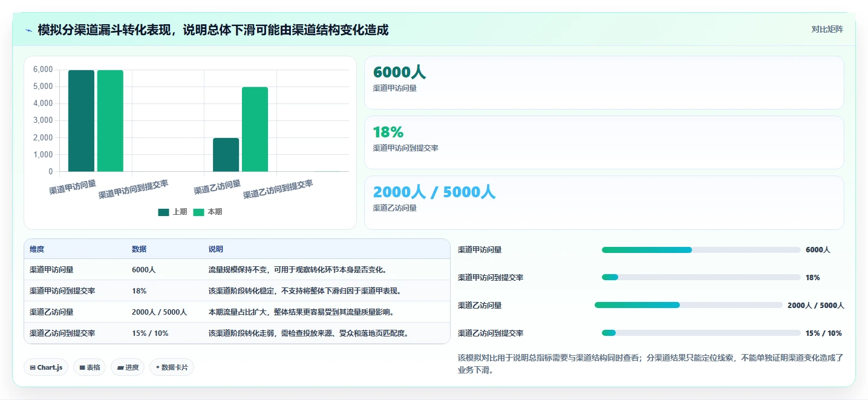Click the 6000人 data card

604,82
